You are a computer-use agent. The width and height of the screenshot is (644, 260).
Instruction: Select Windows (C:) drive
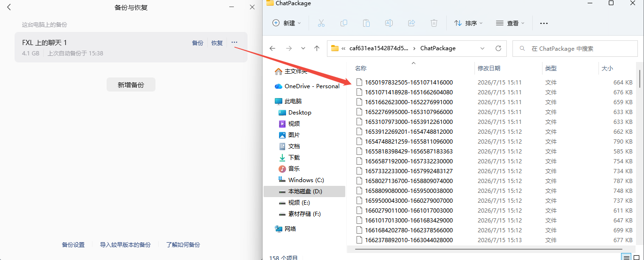point(302,180)
